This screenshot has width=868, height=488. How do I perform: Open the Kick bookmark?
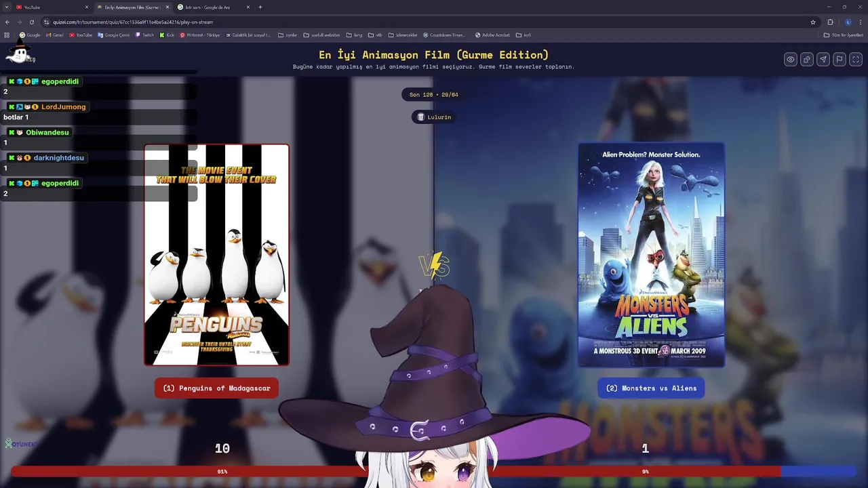coord(167,35)
